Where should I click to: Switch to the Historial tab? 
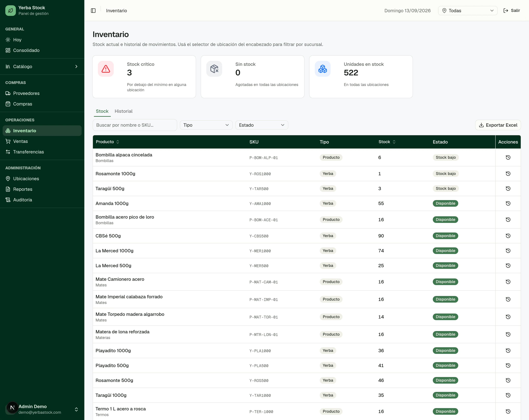click(123, 111)
